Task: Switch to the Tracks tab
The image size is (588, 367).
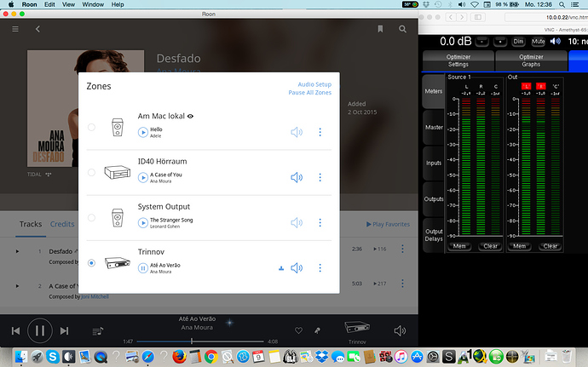Action: click(31, 224)
